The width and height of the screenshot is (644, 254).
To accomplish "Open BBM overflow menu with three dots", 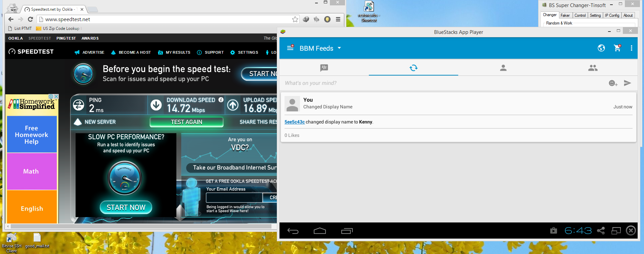I will (632, 48).
